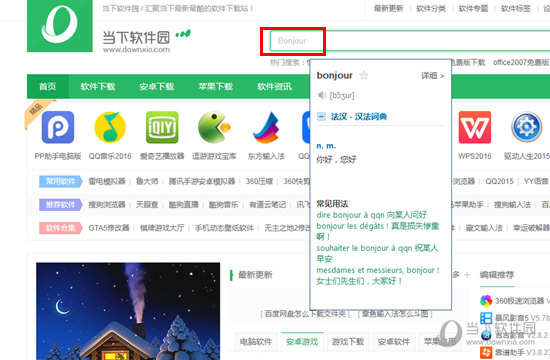Open 藏文输入法 link
Screen dimensions: 550x360
[x=484, y=228]
